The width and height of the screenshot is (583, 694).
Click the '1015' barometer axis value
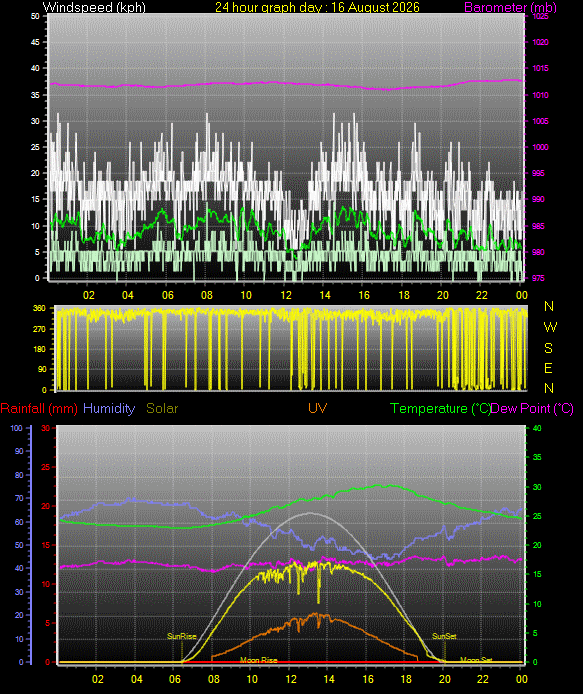pyautogui.click(x=541, y=68)
